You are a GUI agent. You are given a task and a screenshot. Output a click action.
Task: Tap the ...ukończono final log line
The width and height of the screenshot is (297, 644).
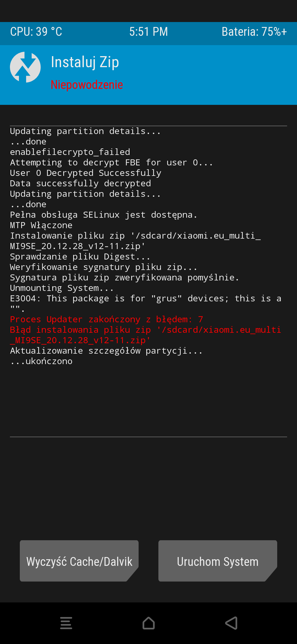click(41, 361)
